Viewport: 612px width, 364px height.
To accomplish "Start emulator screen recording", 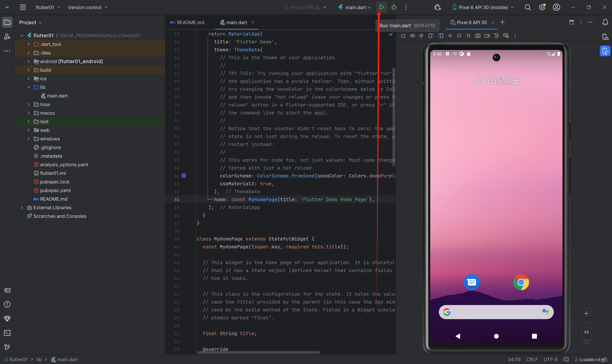I will click(487, 36).
